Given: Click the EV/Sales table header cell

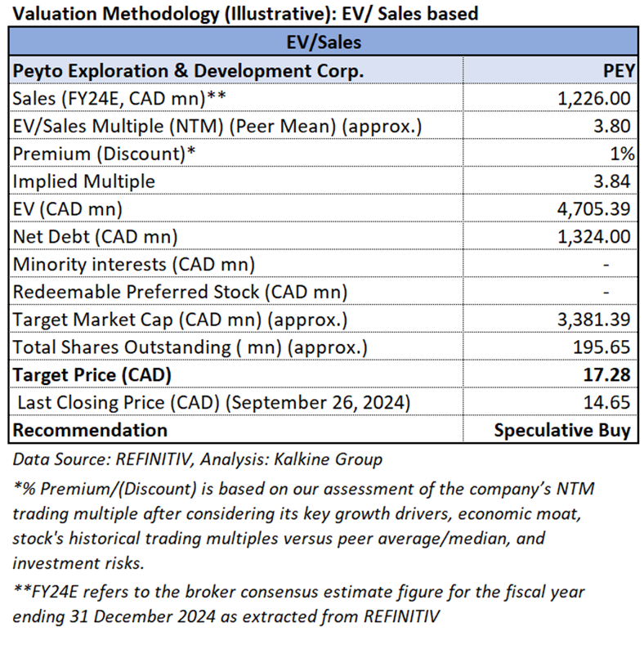Looking at the screenshot, I should [323, 42].
